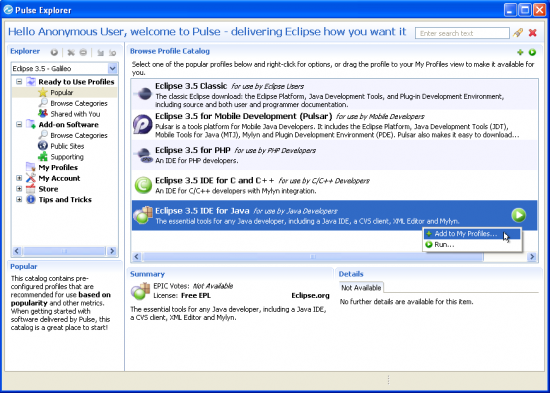Open the Eclipse 3.5 - Galileo version dropdown
The height and width of the screenshot is (393, 550).
112,68
